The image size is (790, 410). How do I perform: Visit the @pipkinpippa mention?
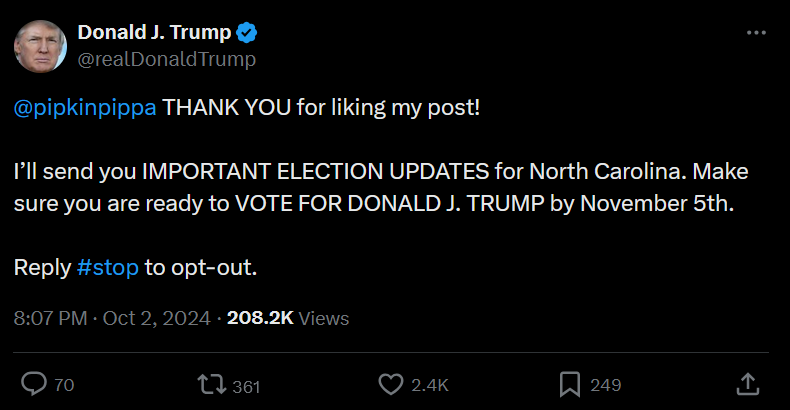pos(85,107)
